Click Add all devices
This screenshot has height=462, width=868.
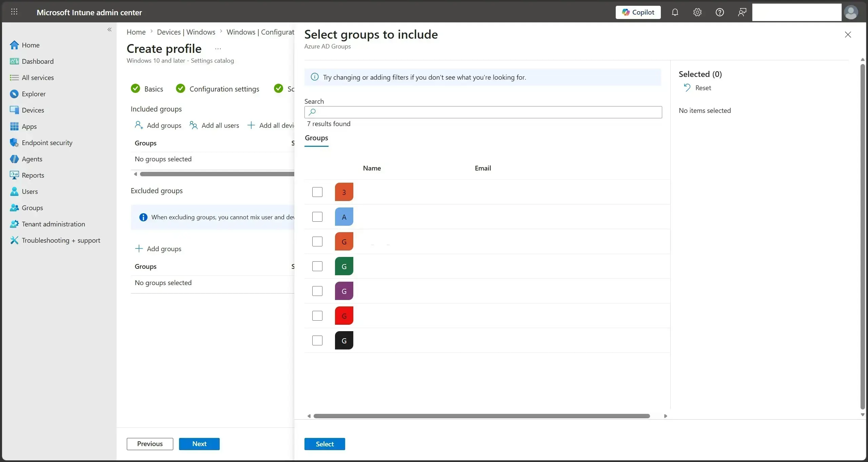coord(271,125)
